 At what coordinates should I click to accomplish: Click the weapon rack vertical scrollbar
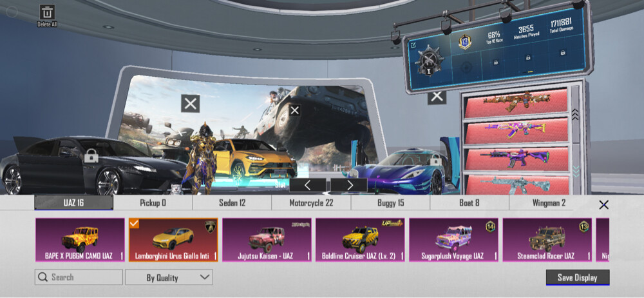pos(575,140)
